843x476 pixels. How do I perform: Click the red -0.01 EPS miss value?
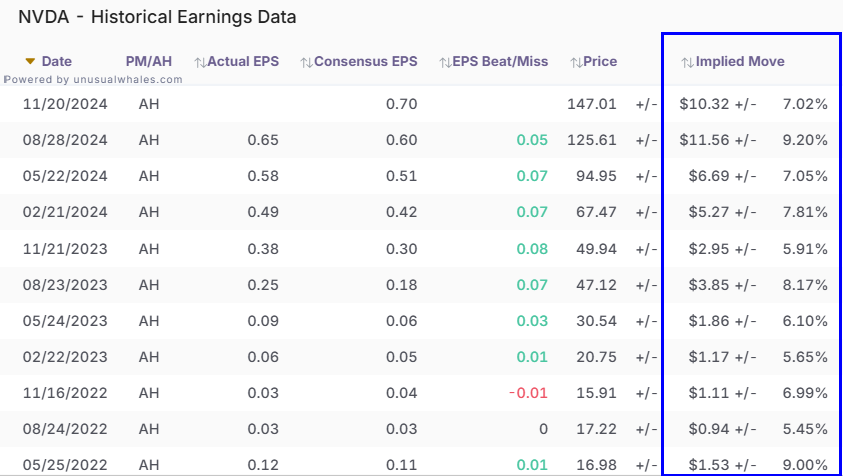point(528,393)
